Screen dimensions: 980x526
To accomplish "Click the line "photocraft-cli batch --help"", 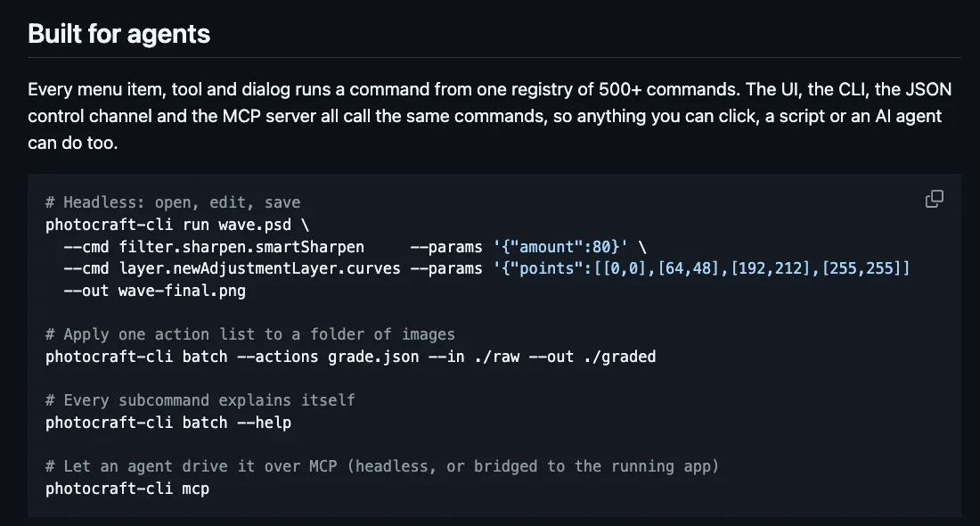I will [168, 423].
